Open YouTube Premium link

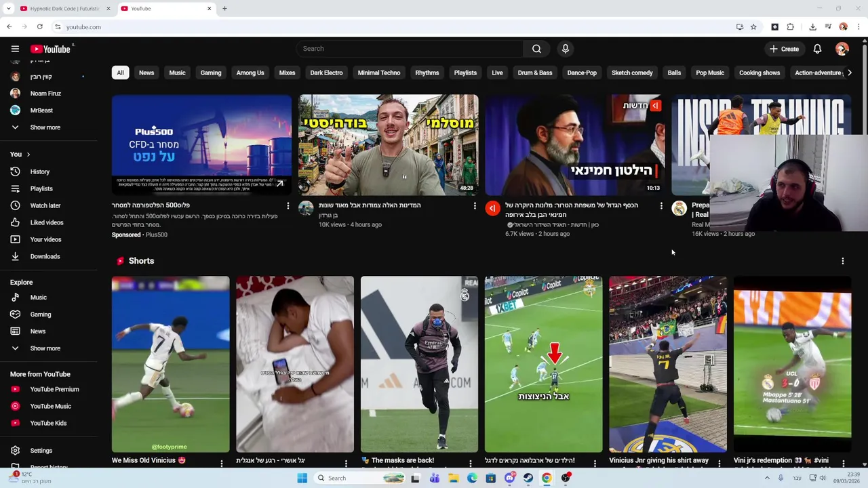53,389
